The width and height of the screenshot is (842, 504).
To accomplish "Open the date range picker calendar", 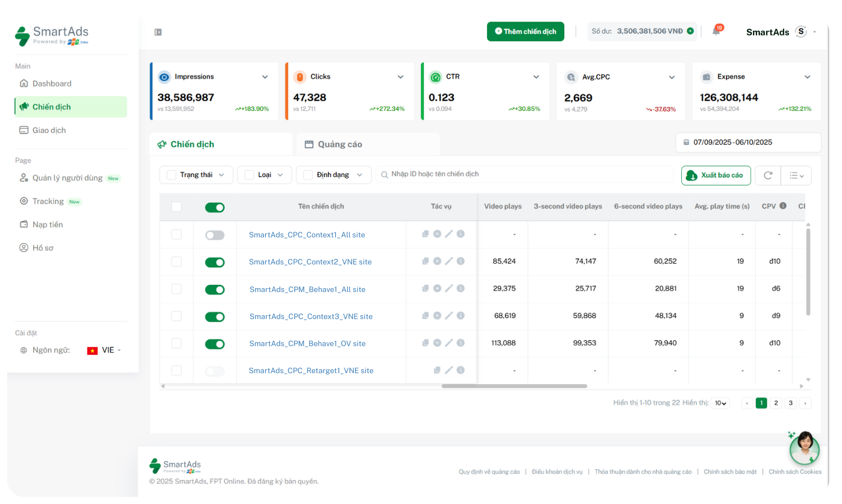I will 748,142.
